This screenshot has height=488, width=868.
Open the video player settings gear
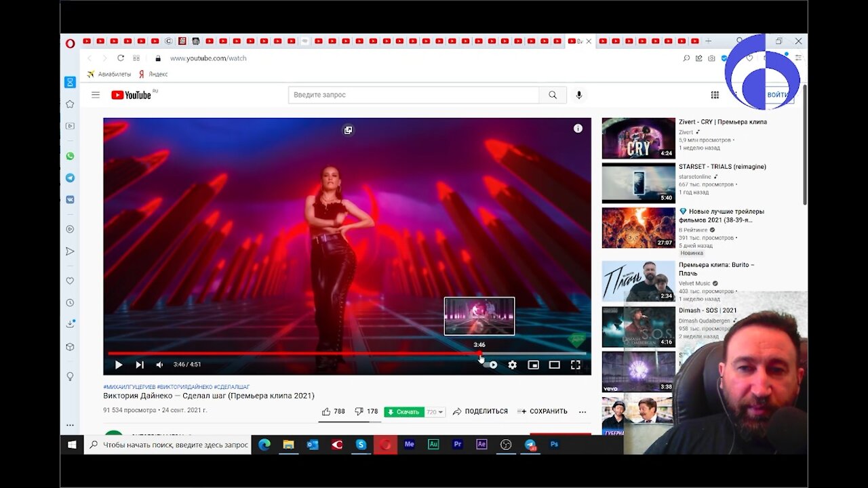[x=513, y=365]
